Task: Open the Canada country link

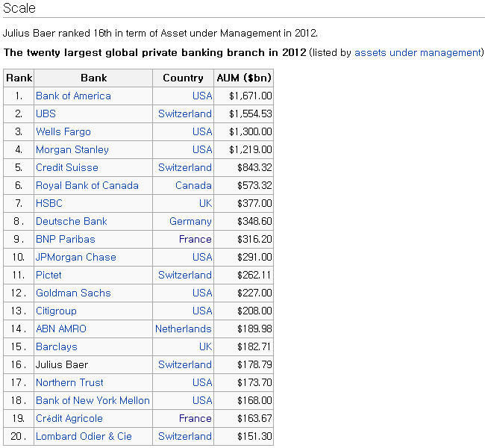Action: 194,185
